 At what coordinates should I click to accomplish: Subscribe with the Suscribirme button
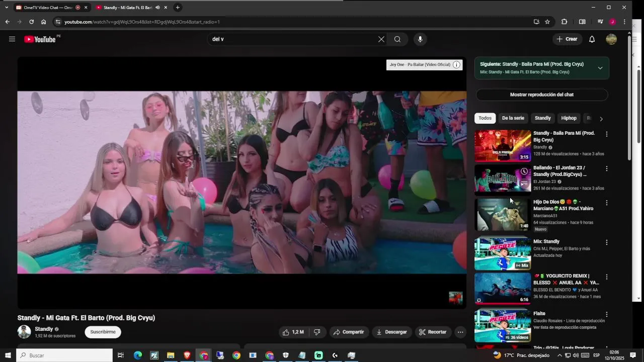[x=103, y=332]
